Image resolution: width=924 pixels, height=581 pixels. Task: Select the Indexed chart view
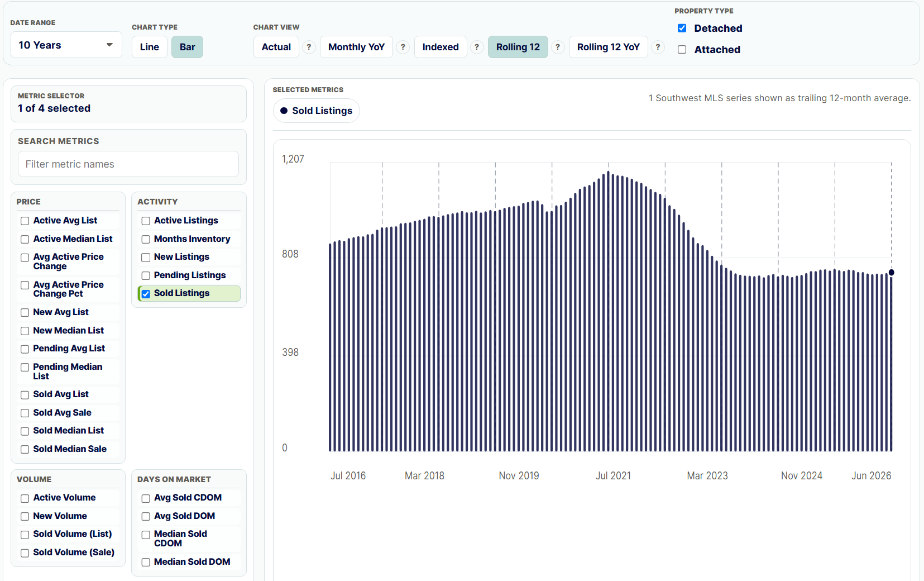click(x=441, y=47)
